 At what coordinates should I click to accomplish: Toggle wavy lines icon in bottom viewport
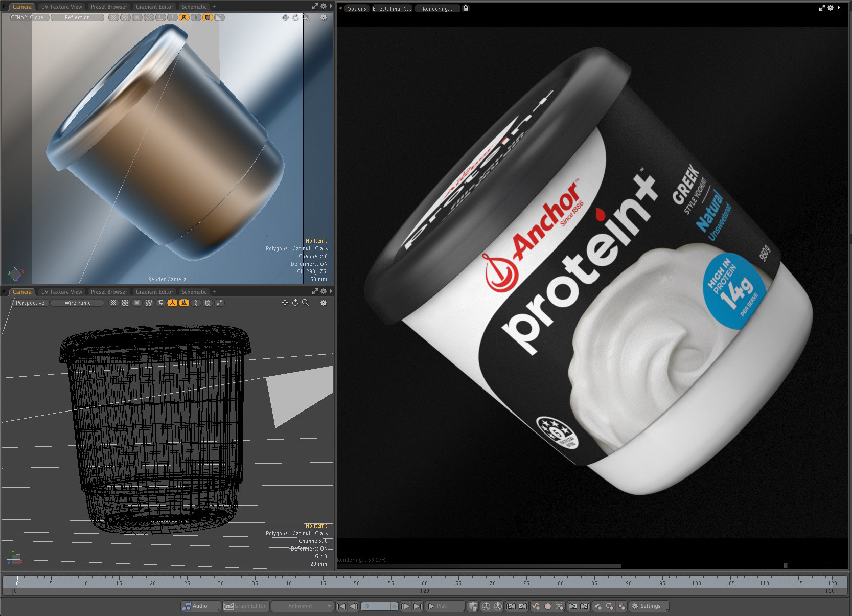(x=149, y=303)
